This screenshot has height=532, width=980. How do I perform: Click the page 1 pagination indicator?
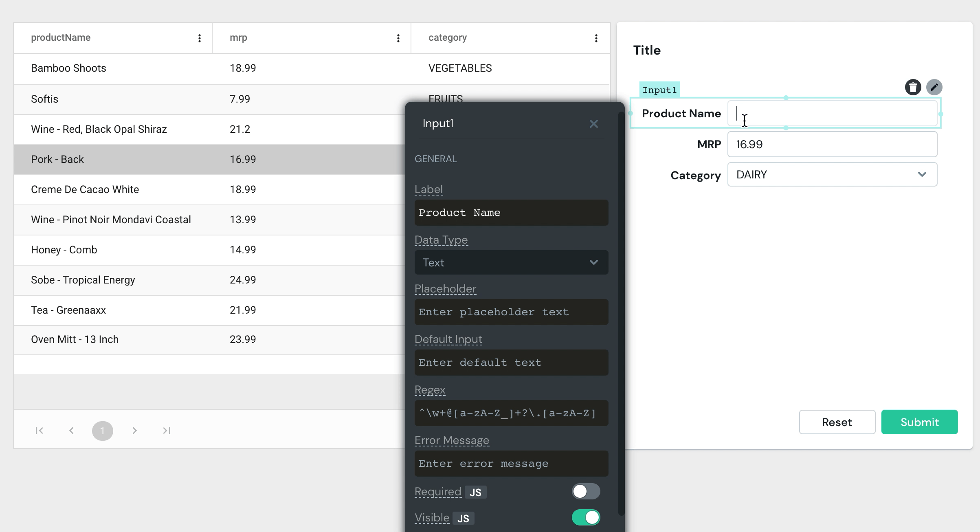tap(102, 430)
